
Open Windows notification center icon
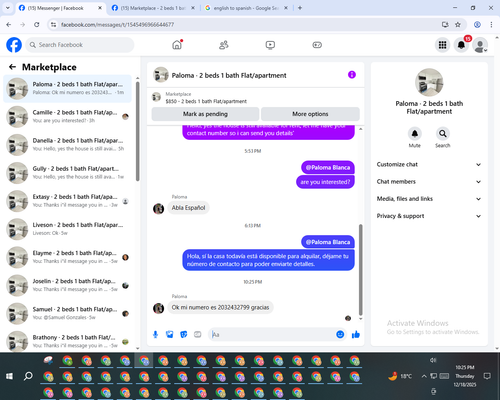tap(487, 376)
